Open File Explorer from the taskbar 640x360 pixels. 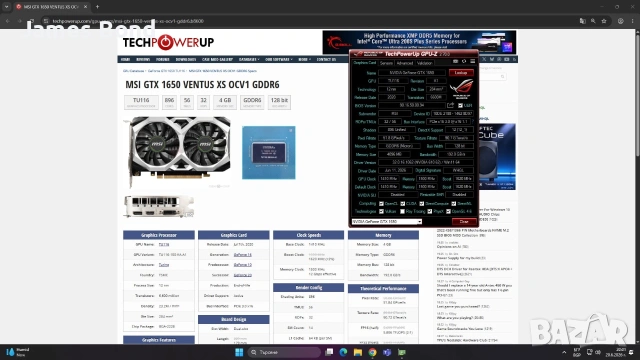click(x=358, y=352)
